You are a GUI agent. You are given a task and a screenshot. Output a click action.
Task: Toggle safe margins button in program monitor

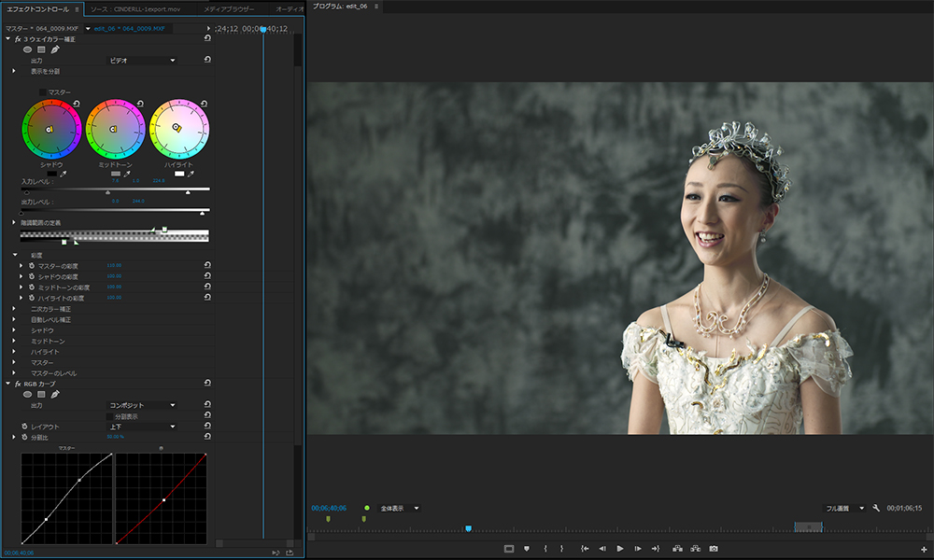(x=509, y=548)
